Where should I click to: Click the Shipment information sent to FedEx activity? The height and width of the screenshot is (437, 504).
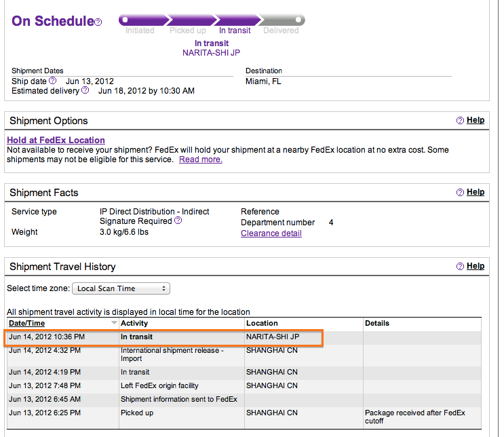tap(179, 399)
